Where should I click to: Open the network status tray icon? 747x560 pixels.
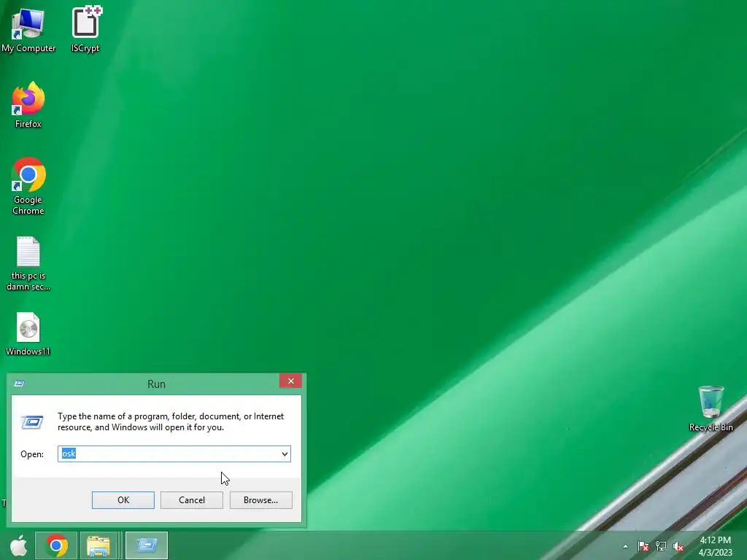[x=661, y=546]
